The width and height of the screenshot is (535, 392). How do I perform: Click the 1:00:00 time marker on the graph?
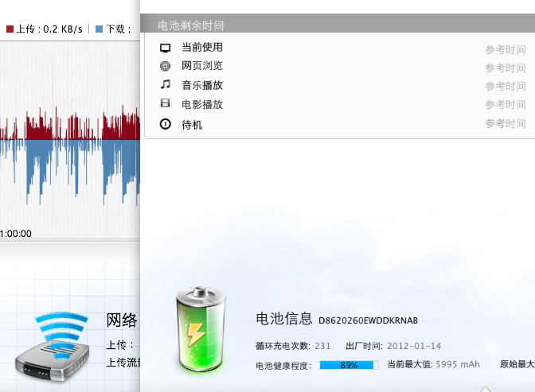[x=16, y=234]
